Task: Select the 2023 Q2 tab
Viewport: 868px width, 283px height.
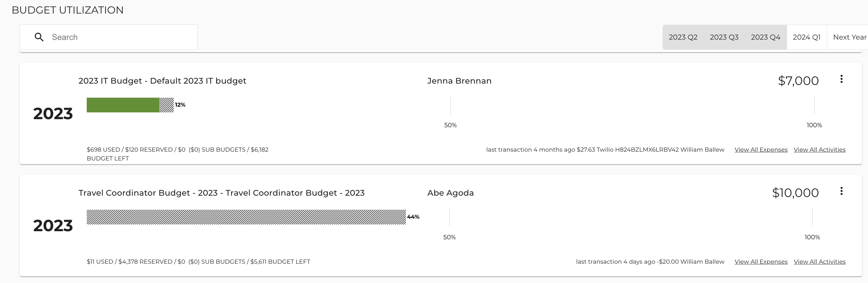Action: [x=683, y=37]
